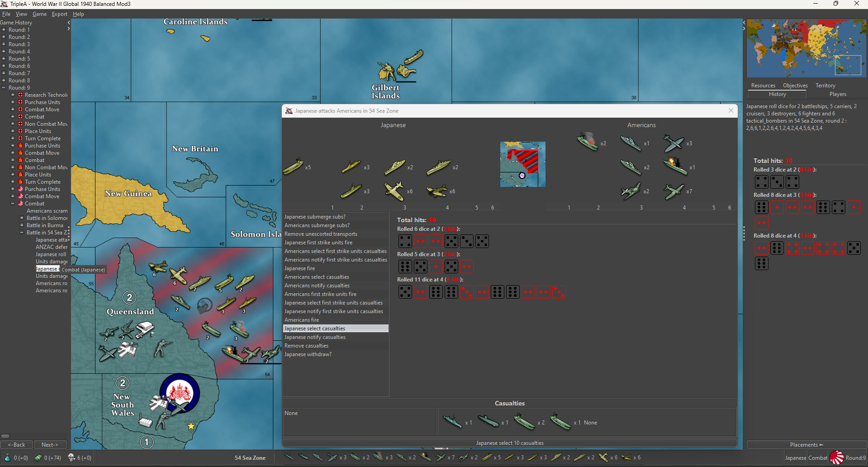Click the infantry unit on Gilbert Islands
868x467 pixels.
[x=387, y=72]
